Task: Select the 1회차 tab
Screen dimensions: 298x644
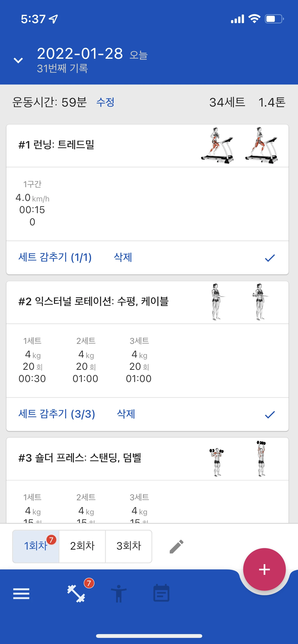Action: tap(36, 546)
